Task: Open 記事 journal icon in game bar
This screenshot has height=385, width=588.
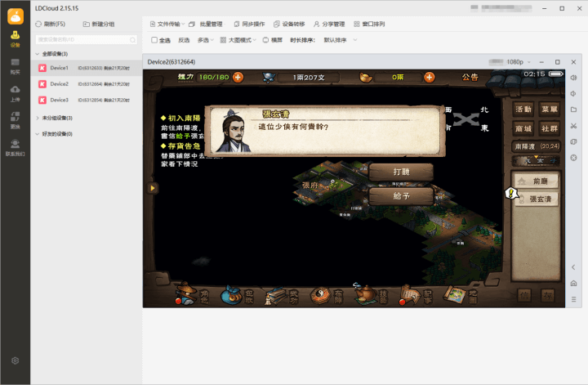Action: pyautogui.click(x=416, y=295)
